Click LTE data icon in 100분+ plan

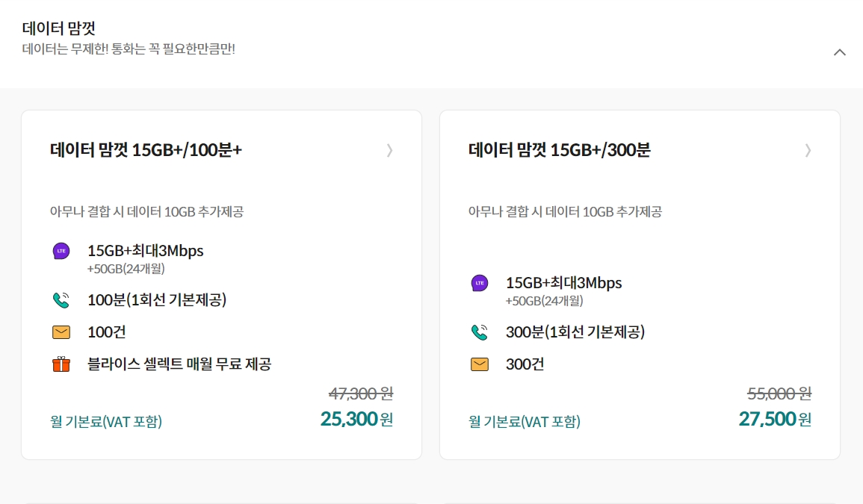pos(61,251)
